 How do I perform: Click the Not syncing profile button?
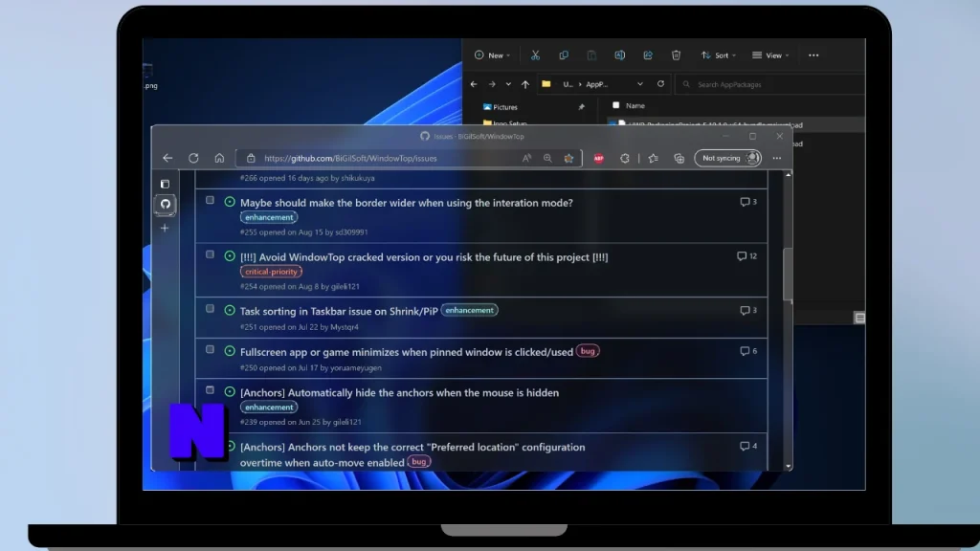pyautogui.click(x=728, y=158)
